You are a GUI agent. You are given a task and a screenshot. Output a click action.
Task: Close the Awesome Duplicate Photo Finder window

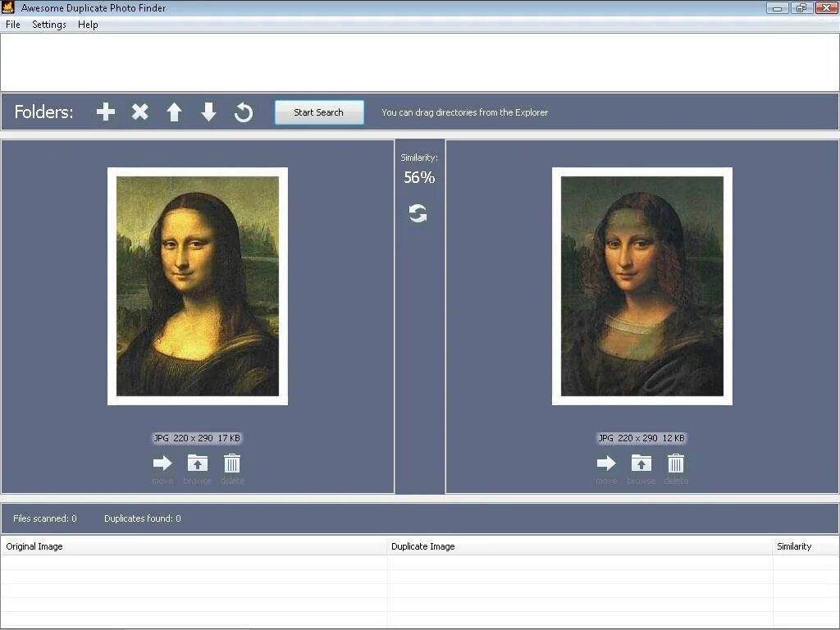827,8
